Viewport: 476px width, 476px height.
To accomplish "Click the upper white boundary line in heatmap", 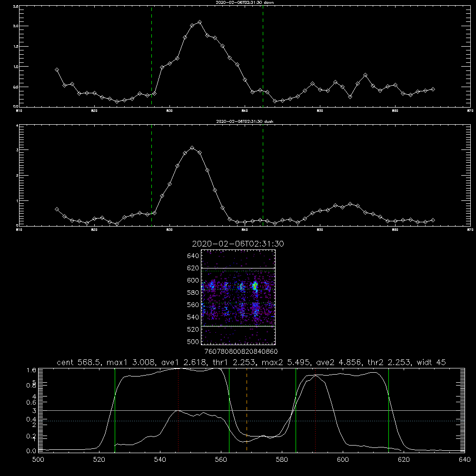I will coord(238,268).
